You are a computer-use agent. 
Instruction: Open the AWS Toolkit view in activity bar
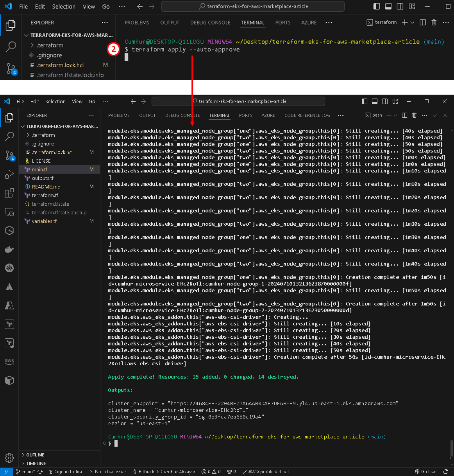[9, 361]
